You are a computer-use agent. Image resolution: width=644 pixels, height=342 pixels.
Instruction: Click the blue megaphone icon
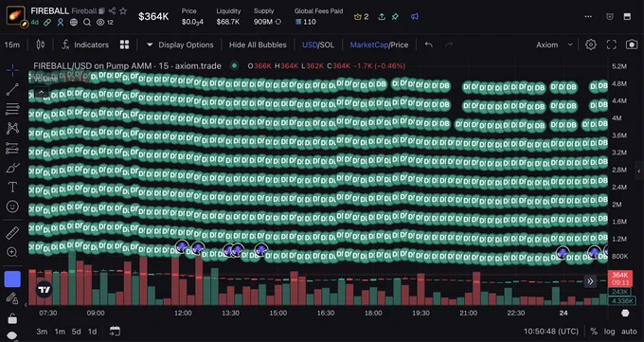coord(415,17)
